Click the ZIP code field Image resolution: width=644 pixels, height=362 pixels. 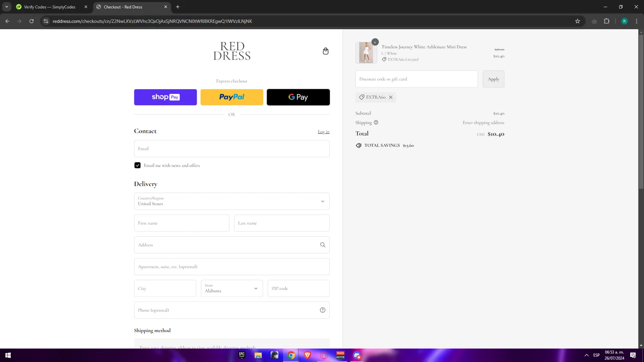[298, 288]
